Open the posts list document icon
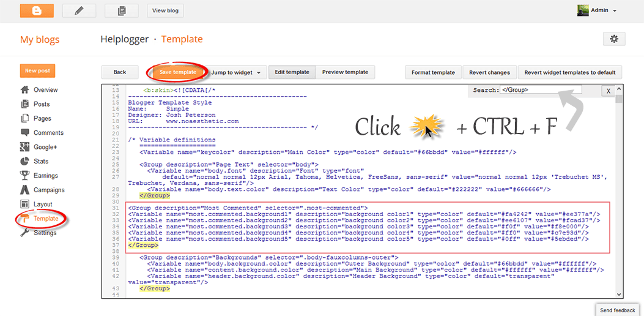The image size is (644, 316). (x=122, y=10)
